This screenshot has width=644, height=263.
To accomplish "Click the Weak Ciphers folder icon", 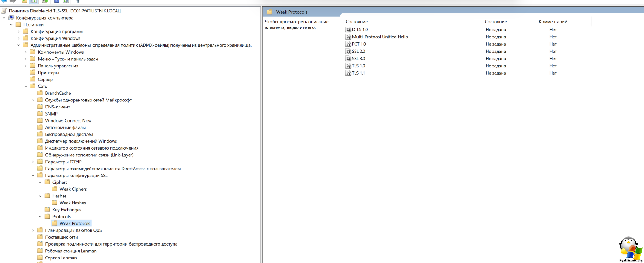I will 55,189.
